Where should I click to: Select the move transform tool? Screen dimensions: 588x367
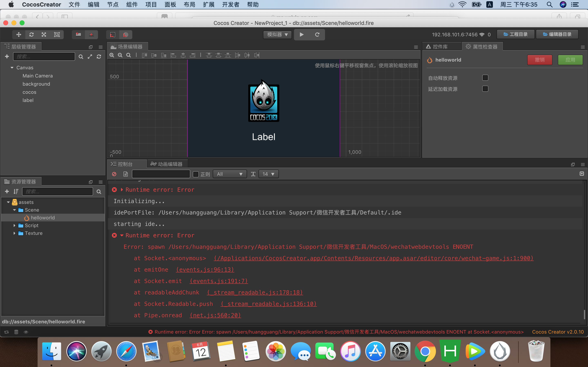[19, 34]
